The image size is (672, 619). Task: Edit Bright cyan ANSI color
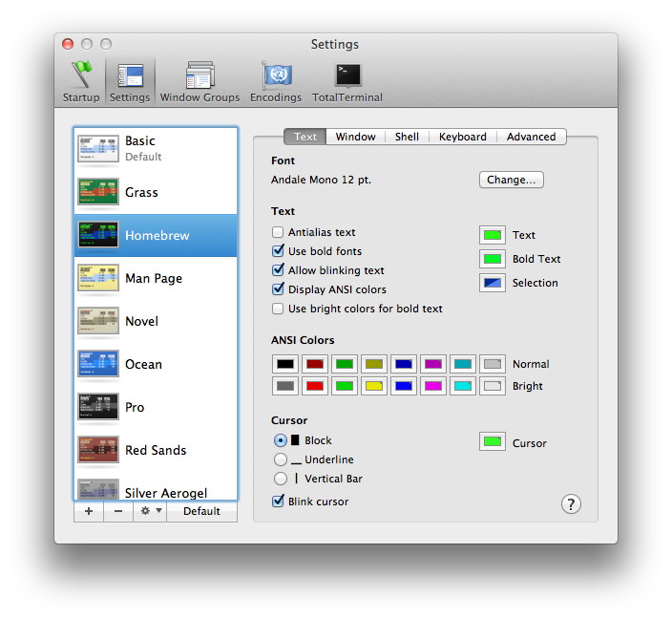click(x=462, y=386)
